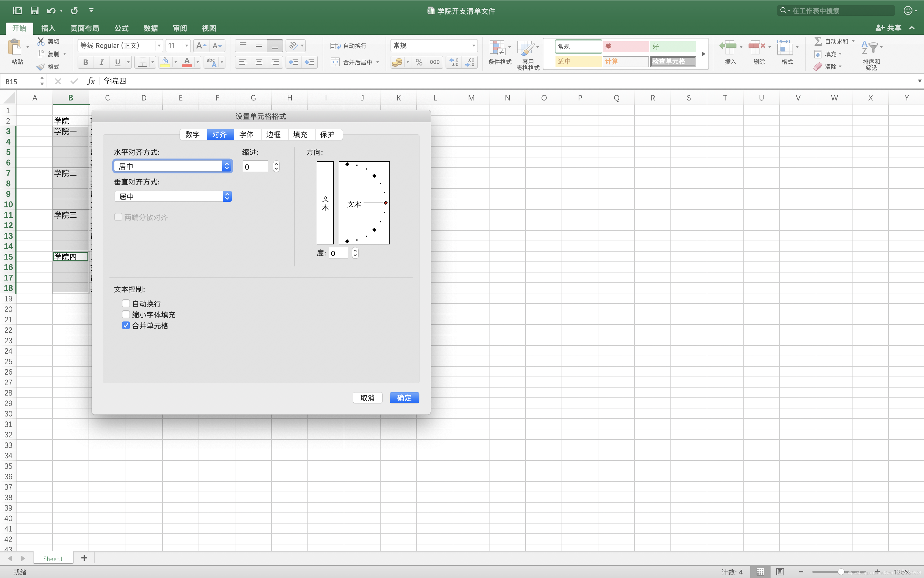Viewport: 924px width, 578px height.
Task: Click the search worksheet field
Action: (835, 11)
